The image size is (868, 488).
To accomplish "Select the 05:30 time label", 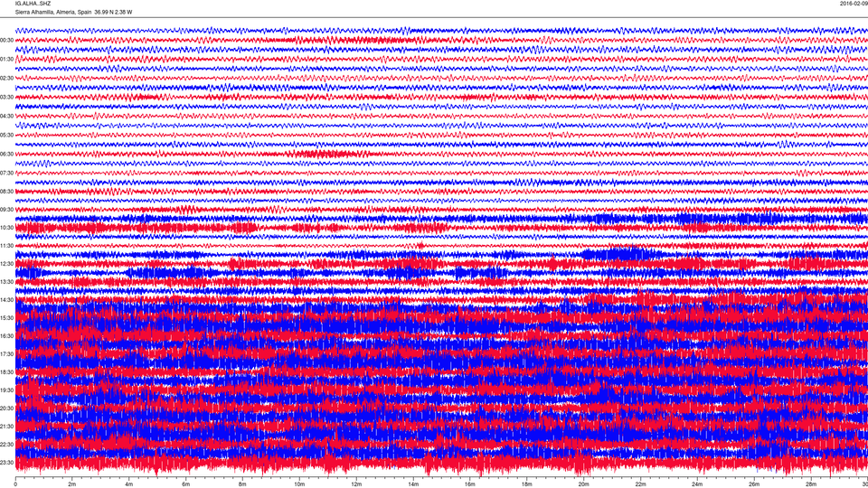I will (6, 136).
